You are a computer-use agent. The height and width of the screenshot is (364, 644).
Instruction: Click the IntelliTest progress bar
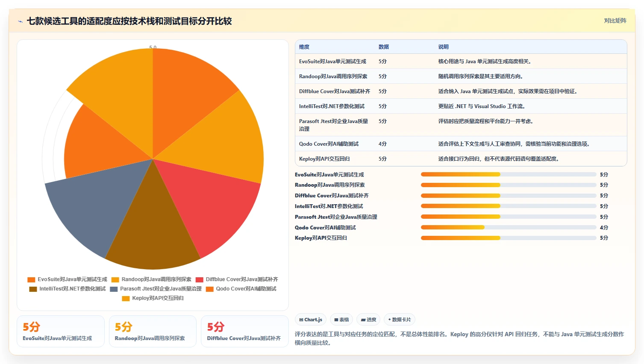pyautogui.click(x=509, y=206)
